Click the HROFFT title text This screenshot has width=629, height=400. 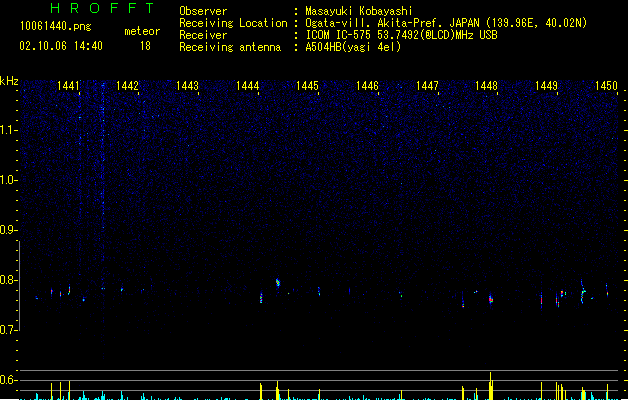[x=102, y=8]
